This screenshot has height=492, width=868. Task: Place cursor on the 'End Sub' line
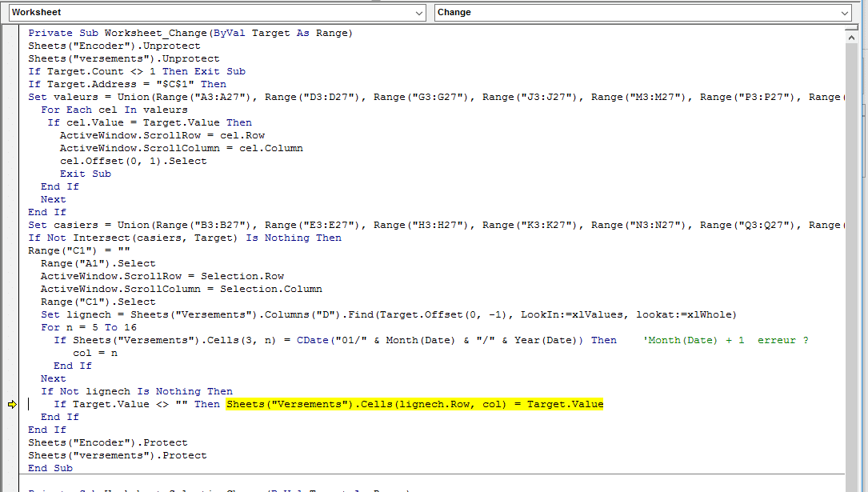(x=50, y=468)
